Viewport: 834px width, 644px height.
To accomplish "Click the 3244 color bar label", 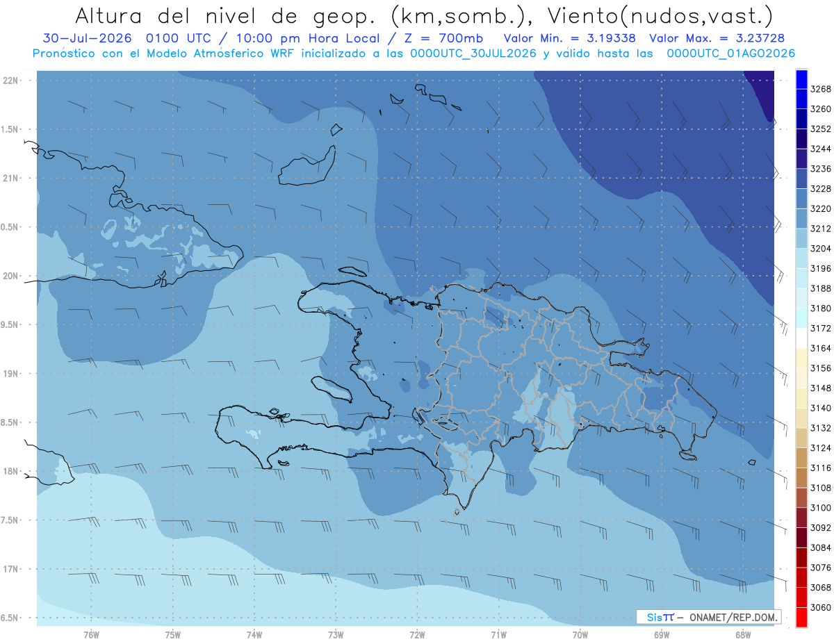I will click(x=821, y=149).
